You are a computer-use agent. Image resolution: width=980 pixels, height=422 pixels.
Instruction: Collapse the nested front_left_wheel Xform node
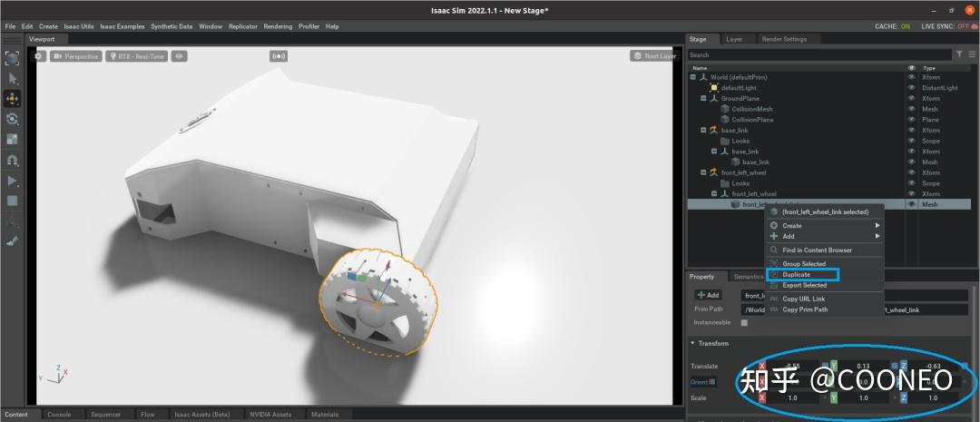(x=714, y=194)
